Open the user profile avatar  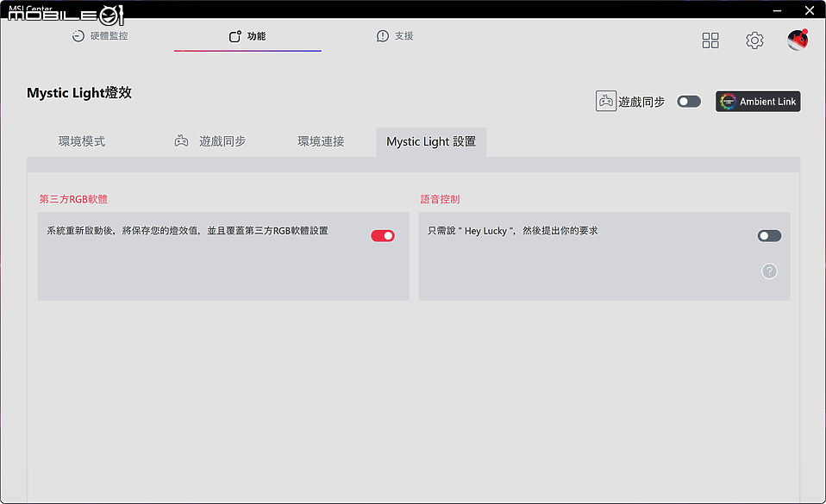point(797,40)
